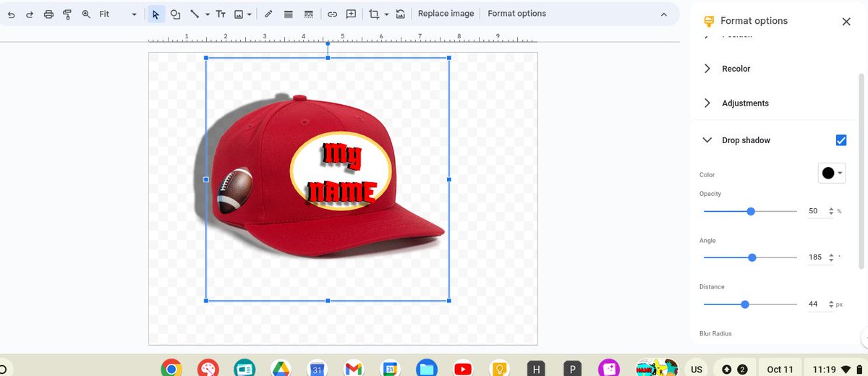Screen dimensions: 868x376
Task: Uncheck the Drop shadow checkbox
Action: [841, 140]
